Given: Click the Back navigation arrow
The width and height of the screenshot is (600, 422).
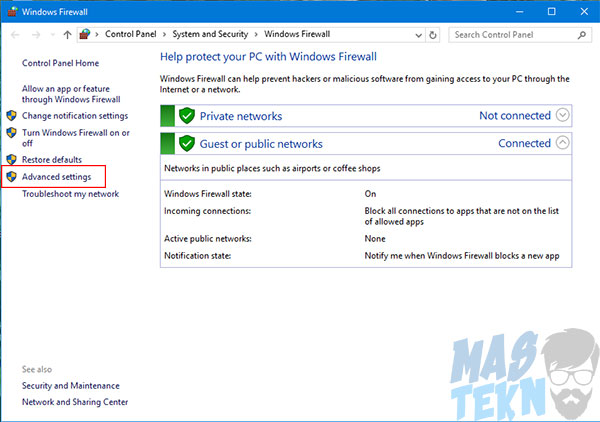Looking at the screenshot, I should [15, 35].
